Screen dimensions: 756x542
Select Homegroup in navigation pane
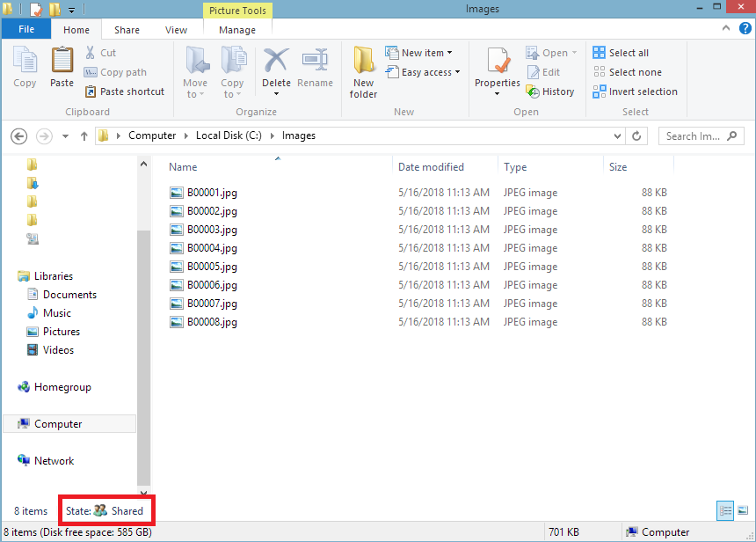62,387
